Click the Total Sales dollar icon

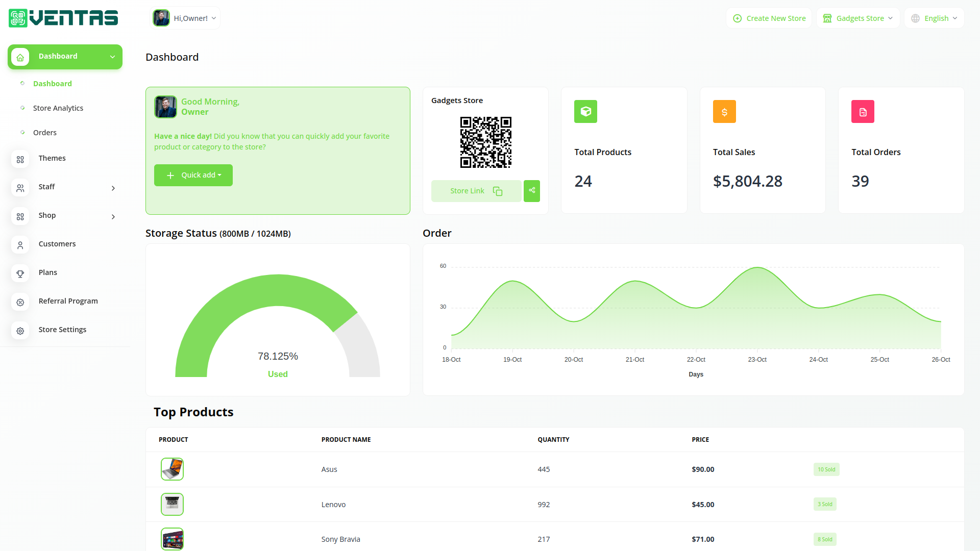pos(724,112)
